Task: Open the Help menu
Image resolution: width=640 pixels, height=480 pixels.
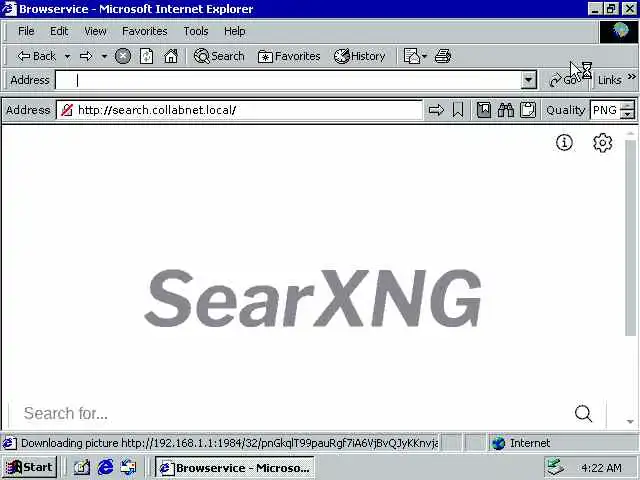Action: [x=235, y=31]
